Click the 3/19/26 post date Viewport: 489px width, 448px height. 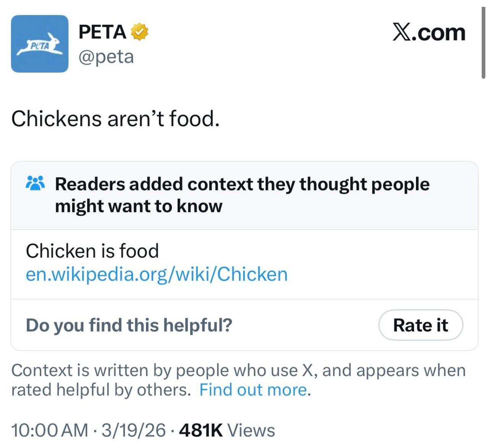133,430
